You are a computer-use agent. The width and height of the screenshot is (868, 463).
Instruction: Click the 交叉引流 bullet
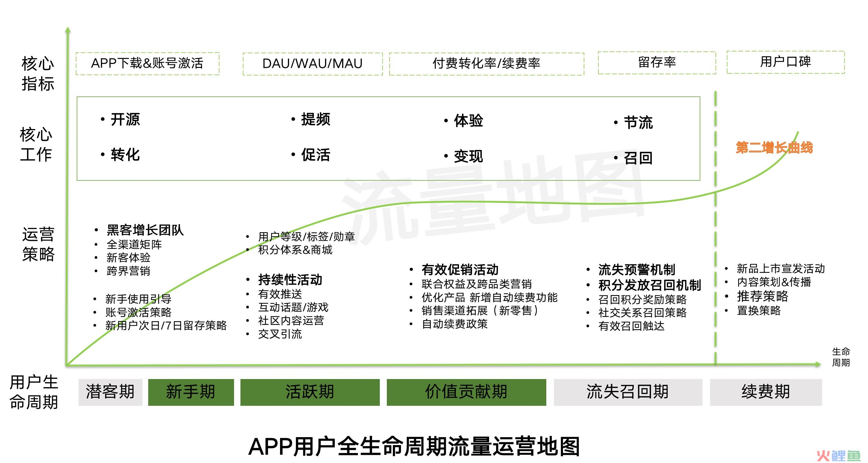[280, 334]
